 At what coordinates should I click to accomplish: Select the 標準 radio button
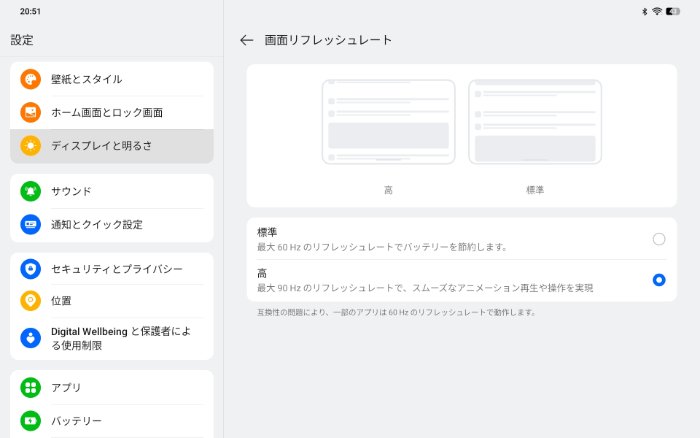coord(658,239)
